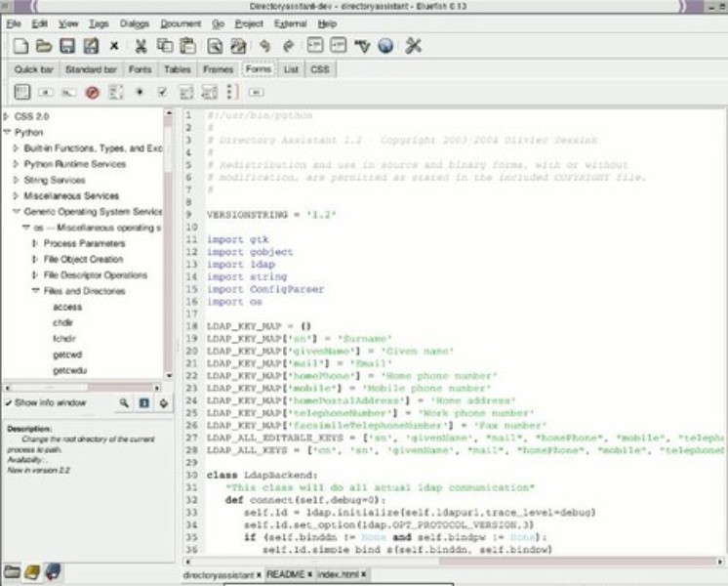Switch to the README document tab
The width and height of the screenshot is (728, 586).
286,574
